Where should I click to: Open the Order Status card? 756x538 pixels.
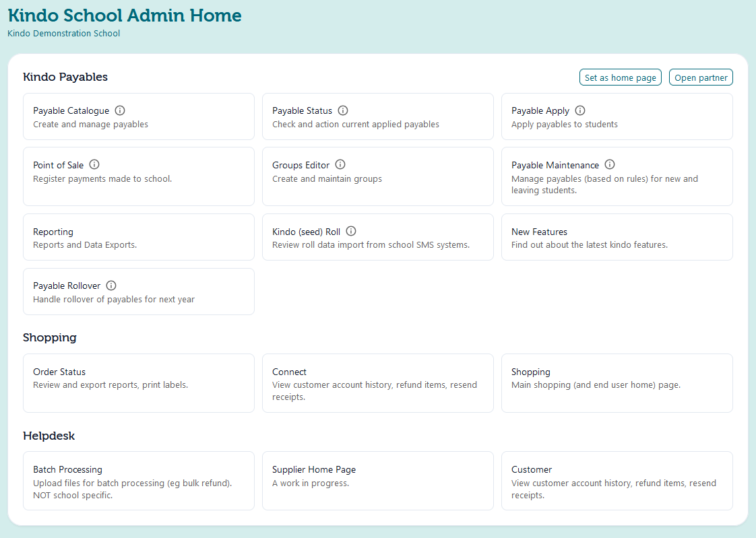click(139, 383)
